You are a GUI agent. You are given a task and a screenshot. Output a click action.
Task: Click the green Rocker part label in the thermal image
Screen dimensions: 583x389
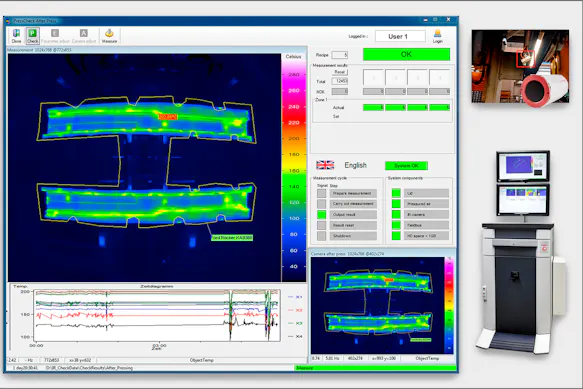[232, 238]
